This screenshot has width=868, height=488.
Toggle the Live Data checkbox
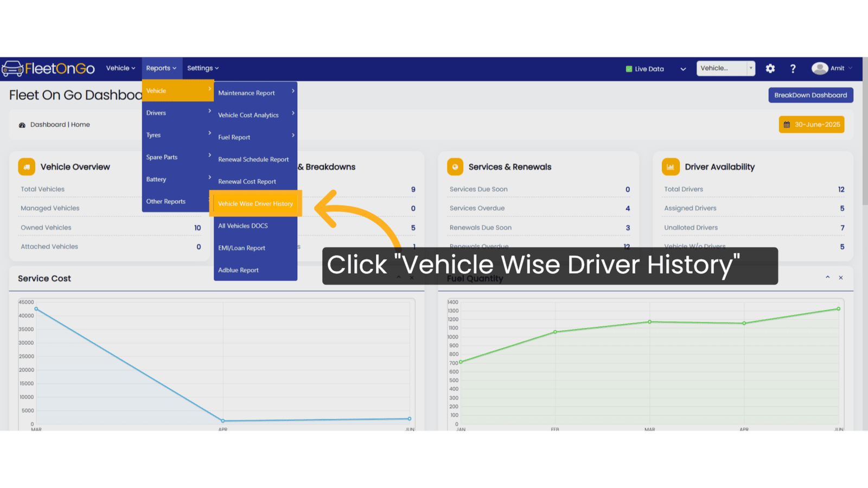pyautogui.click(x=629, y=69)
